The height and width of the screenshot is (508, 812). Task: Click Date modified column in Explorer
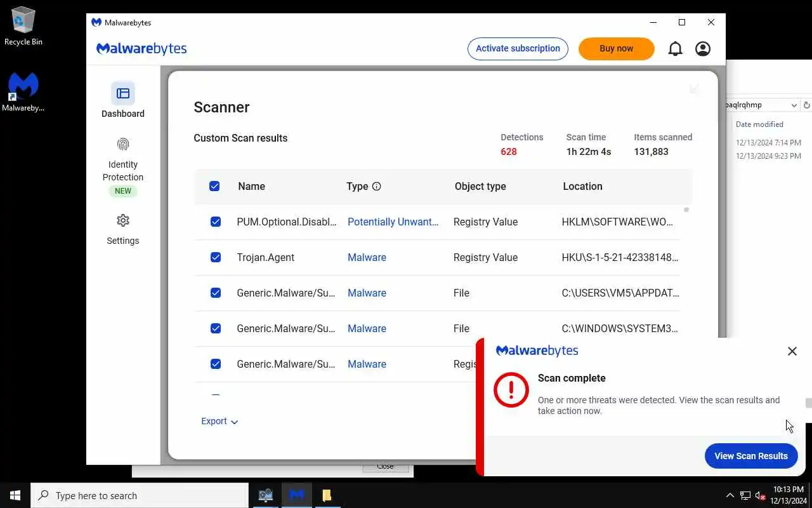[759, 124]
